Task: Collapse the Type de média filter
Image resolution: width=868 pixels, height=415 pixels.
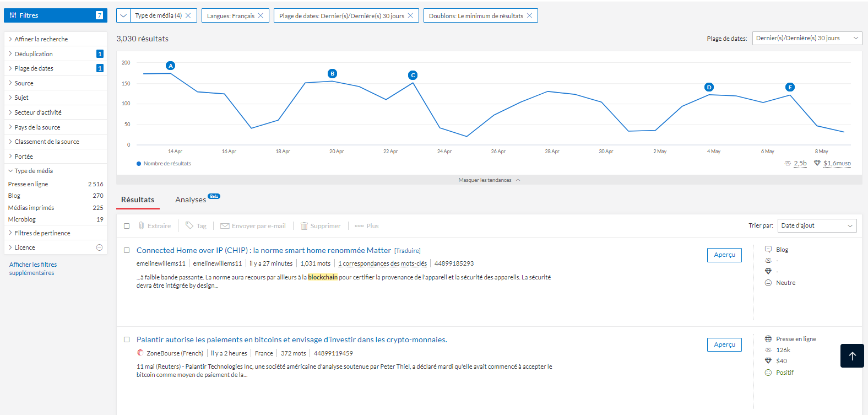Action: tap(56, 171)
